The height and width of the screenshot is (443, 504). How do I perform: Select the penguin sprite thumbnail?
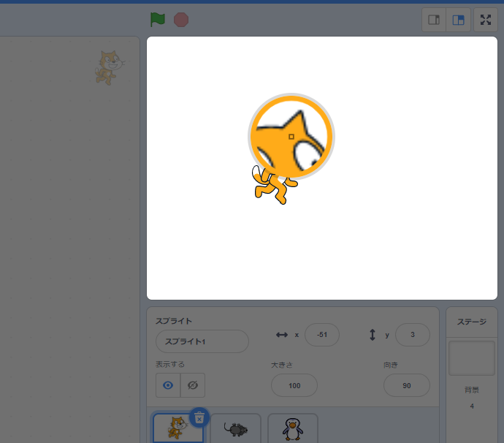293,428
